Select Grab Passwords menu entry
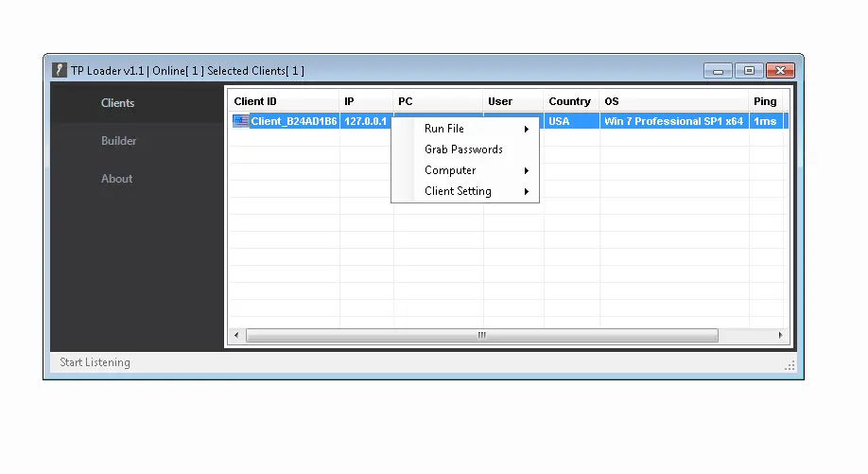Image resolution: width=868 pixels, height=474 pixels. (x=465, y=149)
